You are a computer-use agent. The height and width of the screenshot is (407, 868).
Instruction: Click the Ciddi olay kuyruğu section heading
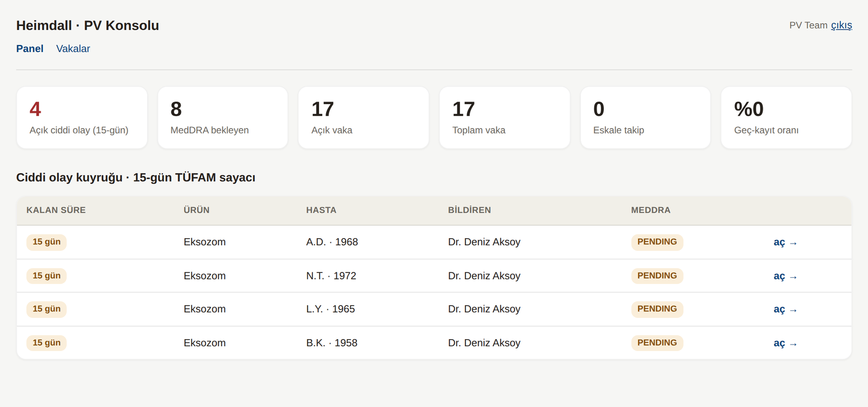[136, 178]
